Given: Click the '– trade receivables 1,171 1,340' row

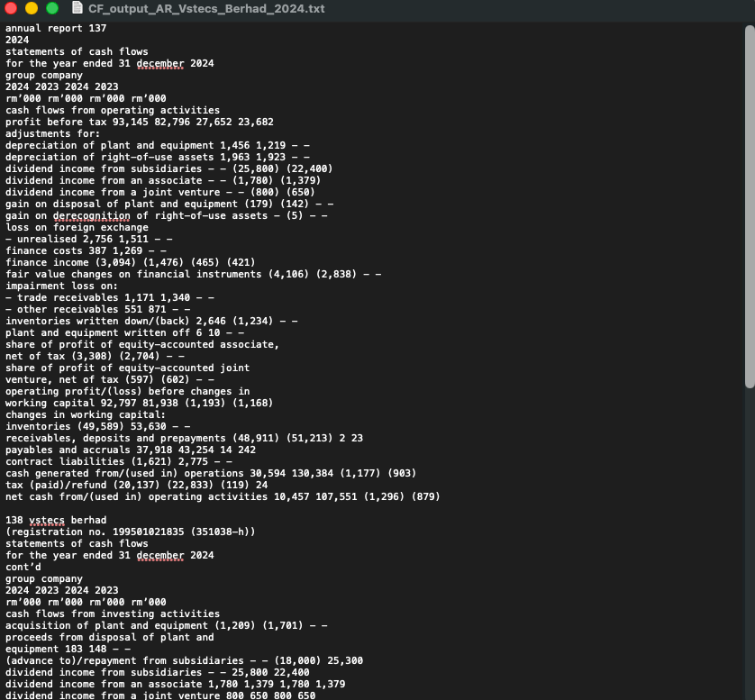Looking at the screenshot, I should tap(110, 297).
